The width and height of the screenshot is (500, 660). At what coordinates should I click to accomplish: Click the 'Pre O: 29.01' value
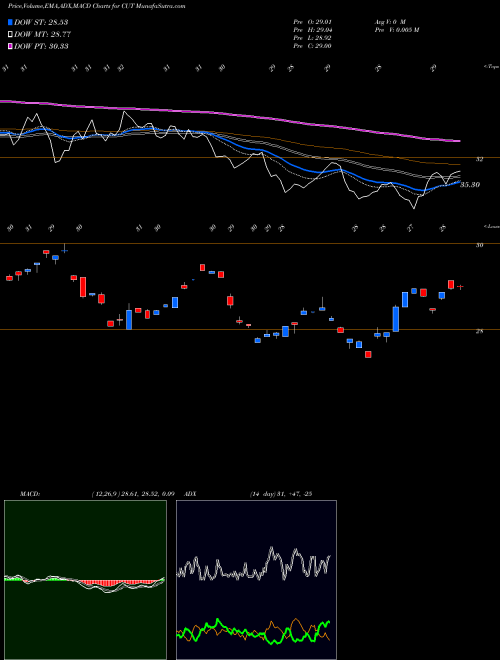313,22
